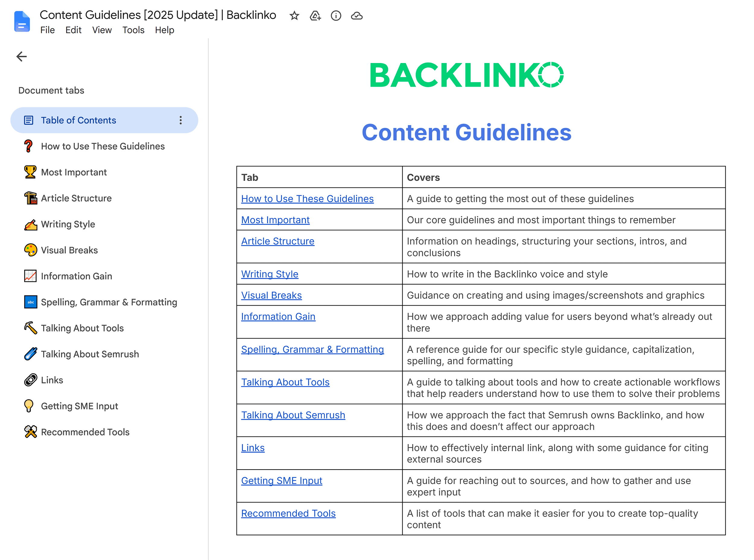The height and width of the screenshot is (560, 754).
Task: Follow the Recommended Tools table link
Action: pyautogui.click(x=288, y=513)
